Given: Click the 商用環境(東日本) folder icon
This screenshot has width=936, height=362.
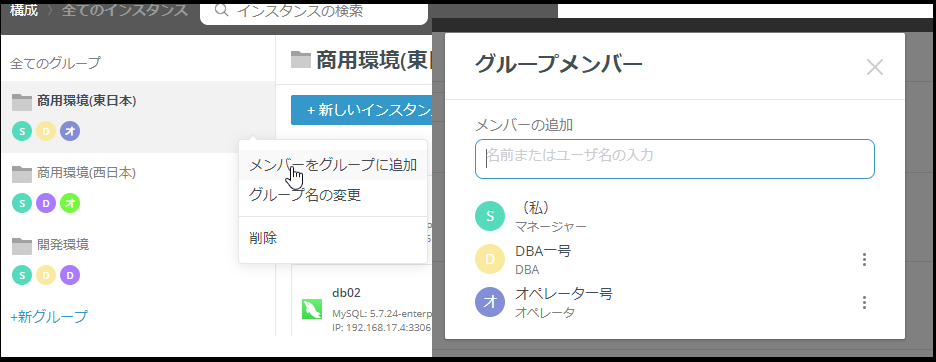Looking at the screenshot, I should tap(22, 102).
